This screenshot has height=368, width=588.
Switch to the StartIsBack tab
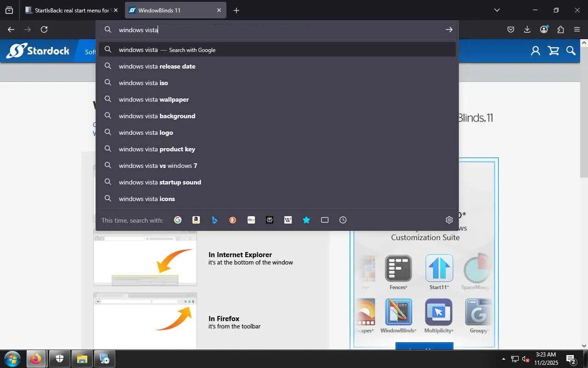pyautogui.click(x=72, y=10)
